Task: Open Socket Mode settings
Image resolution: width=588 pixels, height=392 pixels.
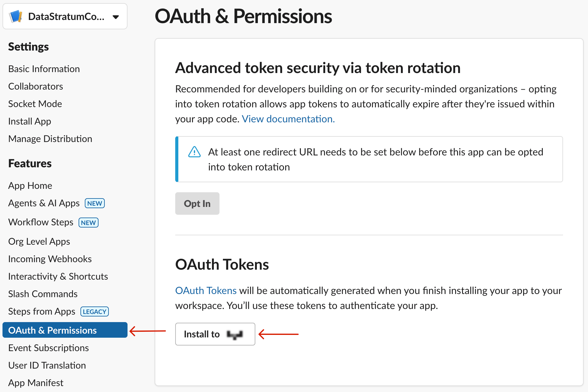Action: tap(35, 104)
